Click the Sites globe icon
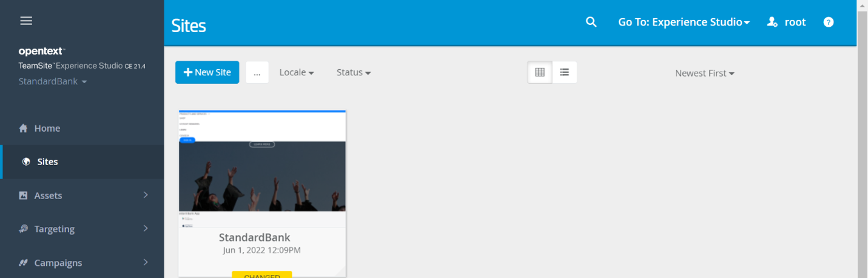The image size is (868, 278). tap(26, 162)
